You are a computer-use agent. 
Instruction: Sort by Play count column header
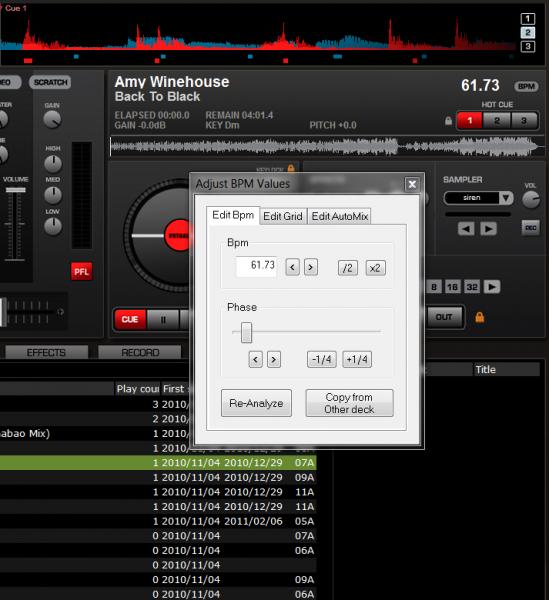click(x=138, y=389)
